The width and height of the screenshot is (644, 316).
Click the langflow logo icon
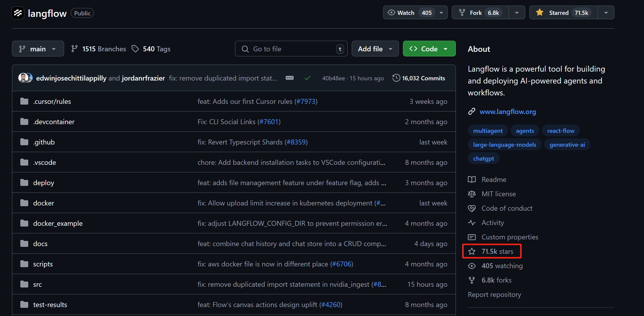pyautogui.click(x=18, y=13)
